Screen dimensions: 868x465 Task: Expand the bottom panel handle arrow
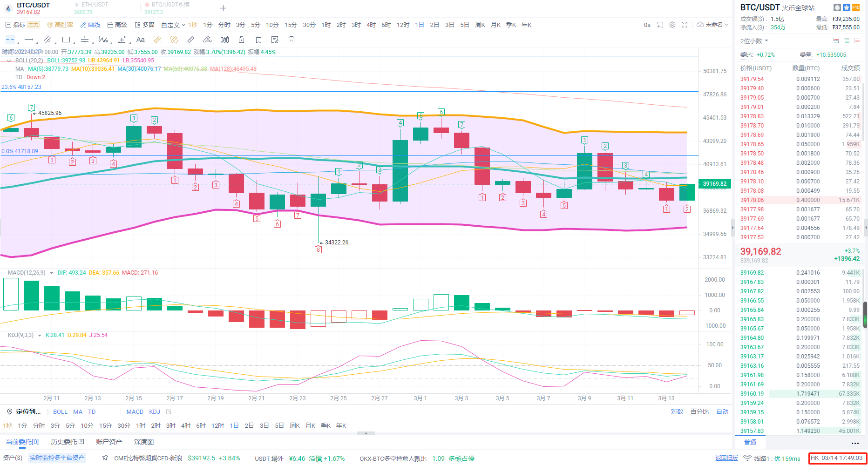coord(366,433)
